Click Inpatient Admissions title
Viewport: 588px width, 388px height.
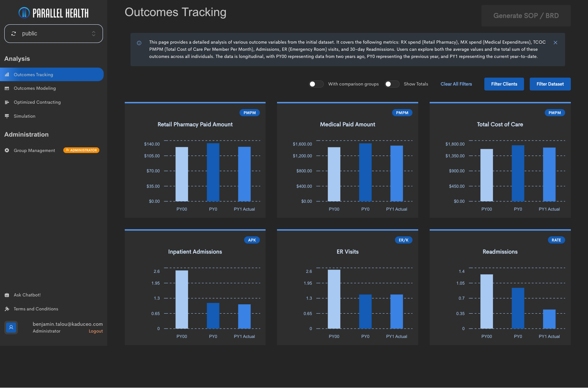[195, 252]
